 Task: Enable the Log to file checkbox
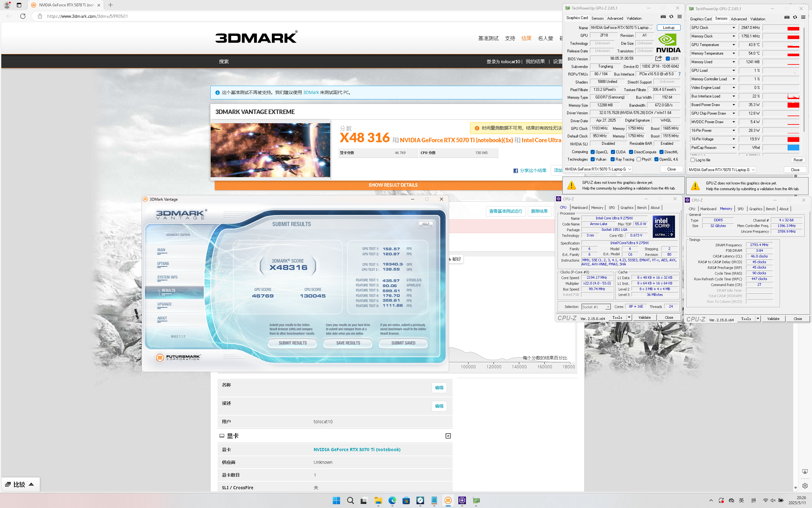pyautogui.click(x=692, y=160)
